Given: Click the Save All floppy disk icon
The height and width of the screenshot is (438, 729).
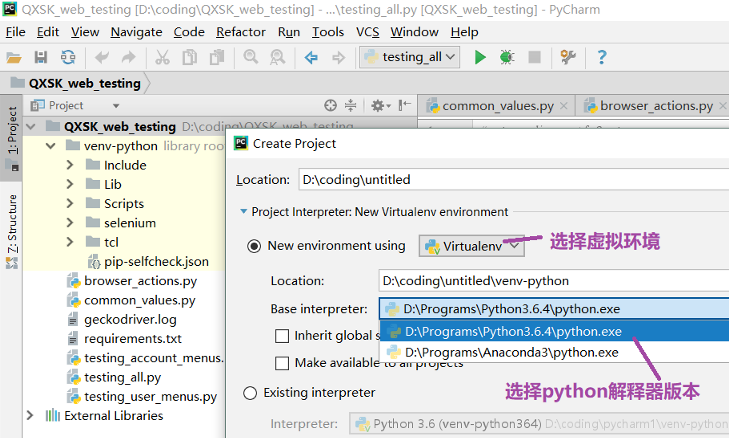Looking at the screenshot, I should (x=41, y=58).
